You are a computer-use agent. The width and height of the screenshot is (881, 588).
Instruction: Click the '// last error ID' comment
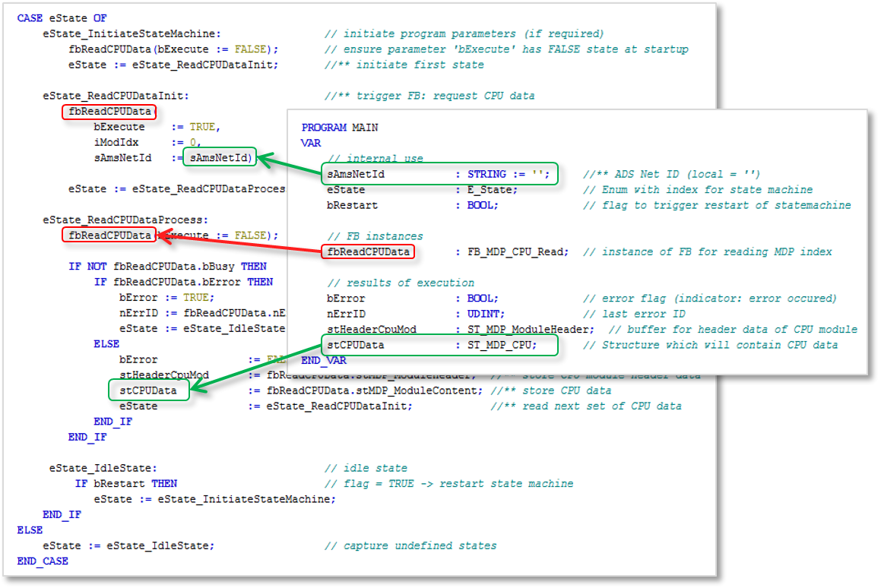click(x=635, y=314)
